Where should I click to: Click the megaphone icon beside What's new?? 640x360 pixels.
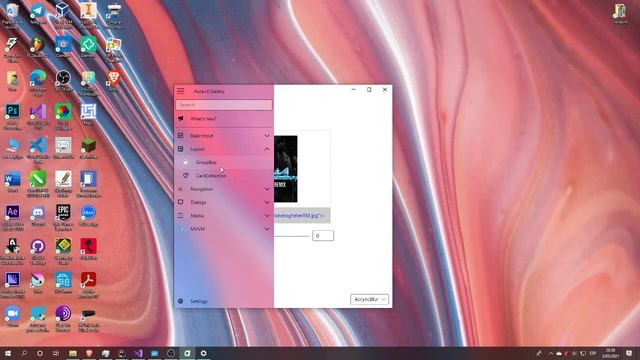click(180, 119)
